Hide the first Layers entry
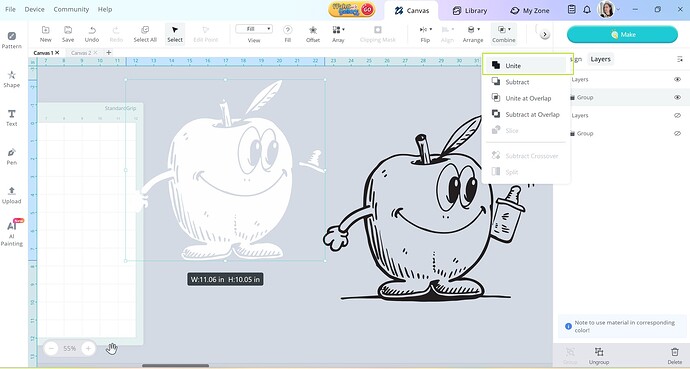The width and height of the screenshot is (690, 369). [677, 80]
